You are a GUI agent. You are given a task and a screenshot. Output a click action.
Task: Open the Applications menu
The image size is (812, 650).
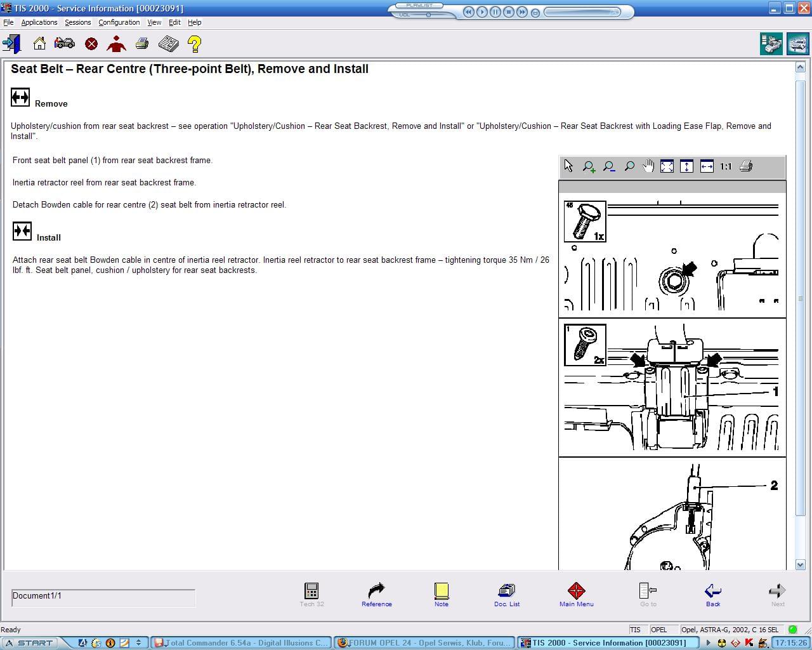[39, 22]
